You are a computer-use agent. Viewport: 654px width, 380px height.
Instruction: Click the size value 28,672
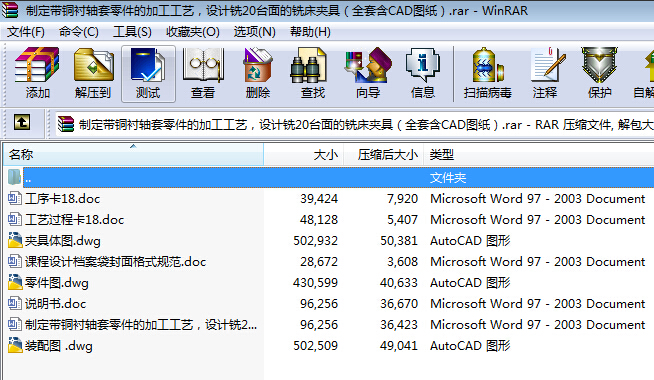click(319, 262)
